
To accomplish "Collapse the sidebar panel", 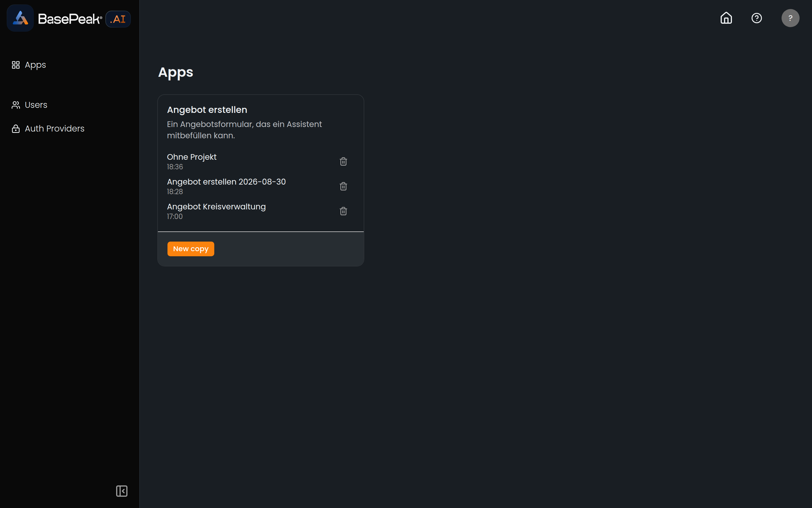I will pyautogui.click(x=122, y=491).
